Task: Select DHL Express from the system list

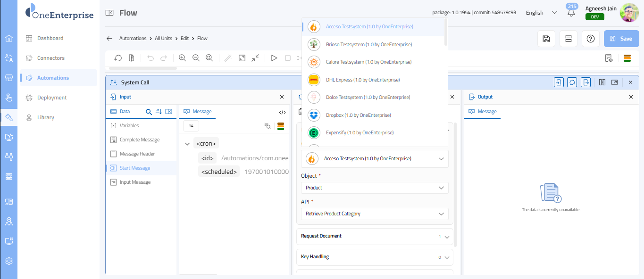Action: [362, 80]
